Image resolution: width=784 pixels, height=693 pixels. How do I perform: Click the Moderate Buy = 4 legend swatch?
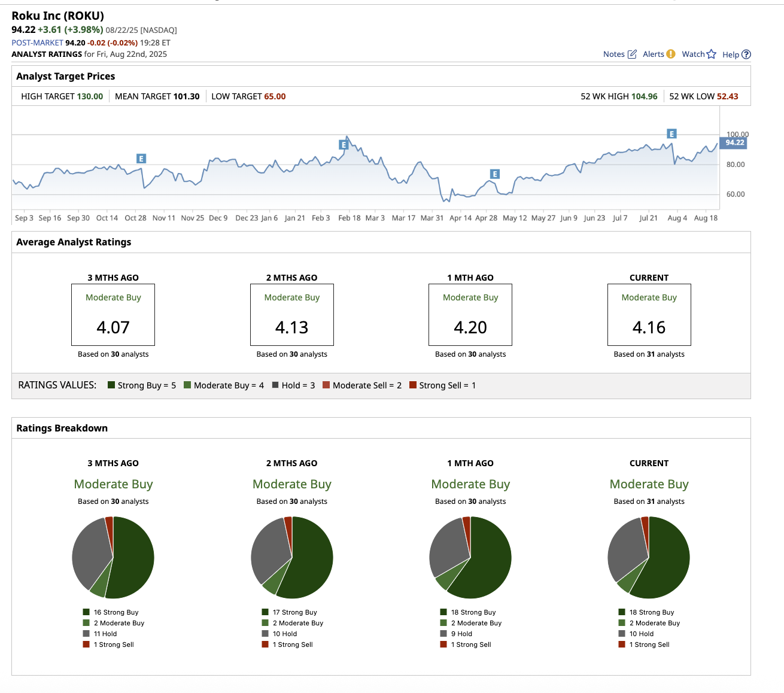pyautogui.click(x=187, y=385)
